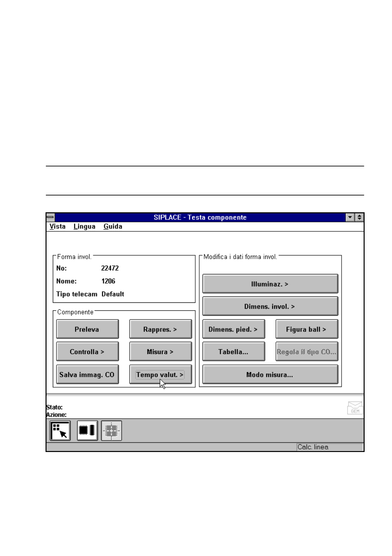Click the Azione: label
The width and height of the screenshot is (392, 556).
coord(56,415)
